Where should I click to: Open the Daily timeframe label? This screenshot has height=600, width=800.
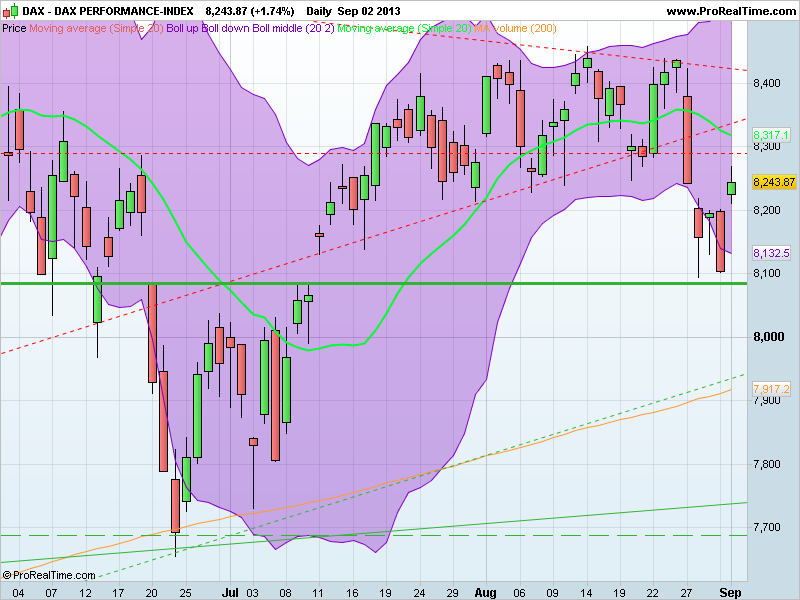(319, 11)
